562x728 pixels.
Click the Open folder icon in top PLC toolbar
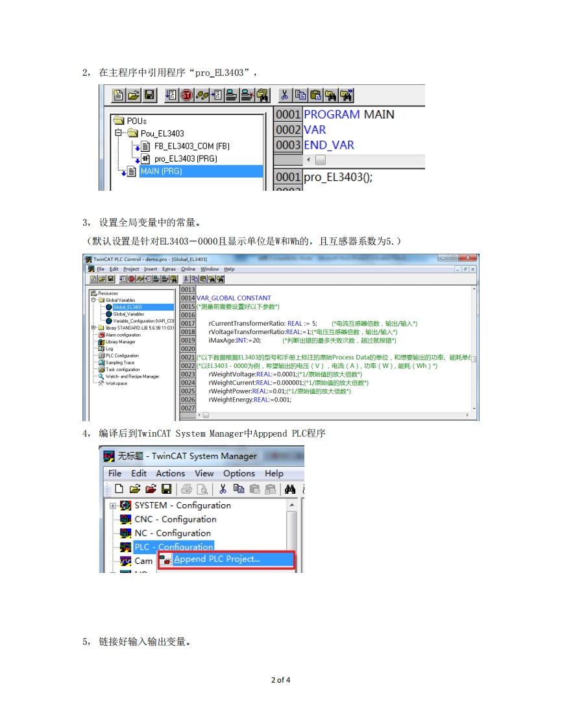134,95
